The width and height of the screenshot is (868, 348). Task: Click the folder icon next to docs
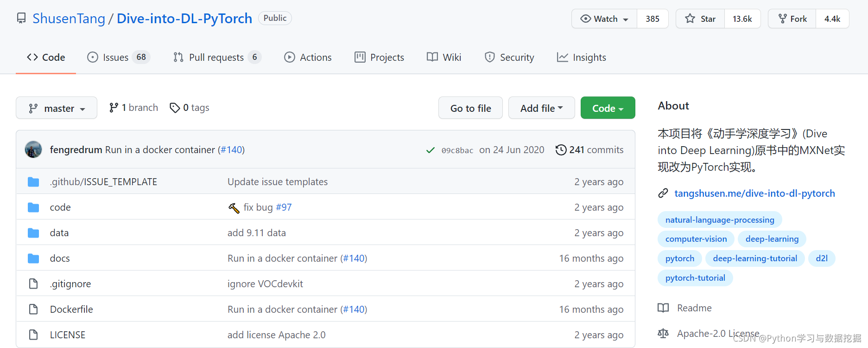(33, 258)
